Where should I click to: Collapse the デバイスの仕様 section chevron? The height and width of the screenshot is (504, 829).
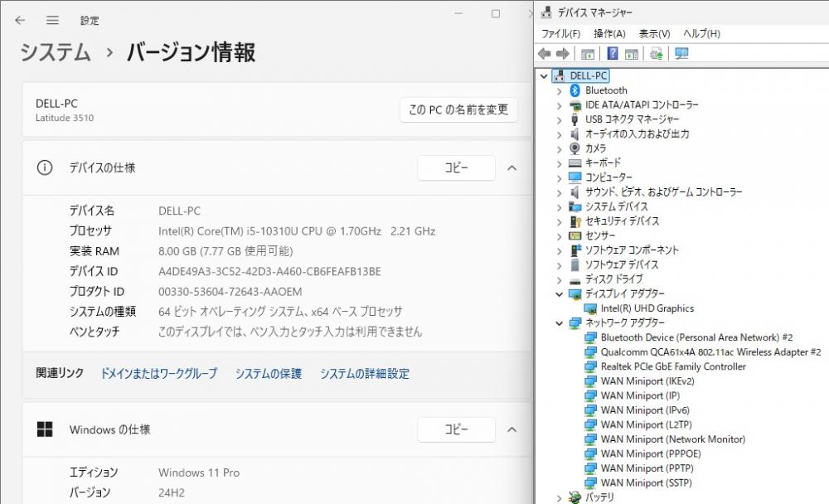click(511, 167)
